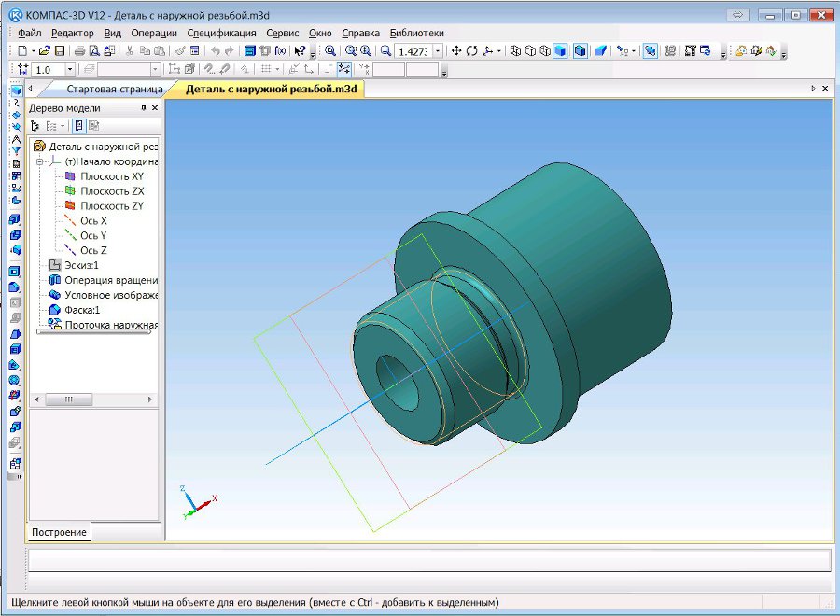Activate the What's This help cursor icon

pos(300,51)
